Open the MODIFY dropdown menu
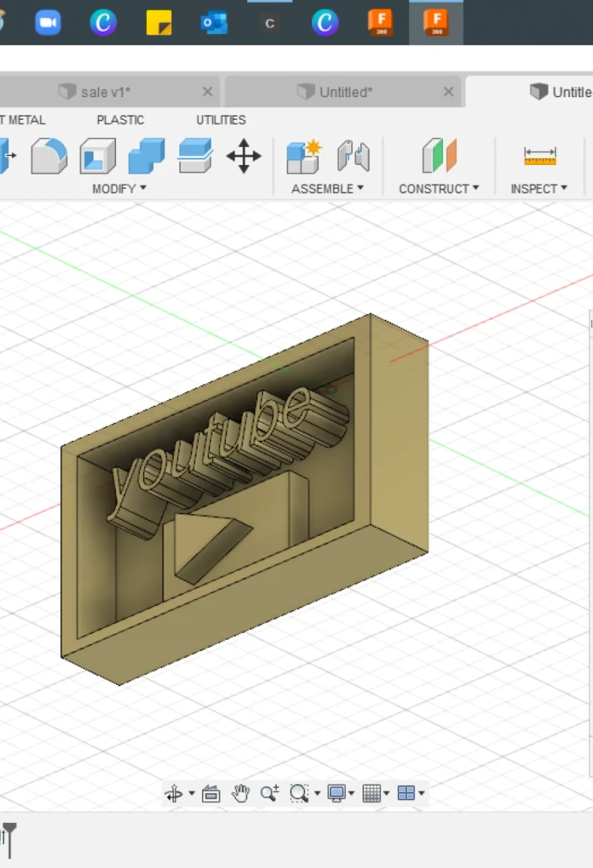 tap(119, 189)
